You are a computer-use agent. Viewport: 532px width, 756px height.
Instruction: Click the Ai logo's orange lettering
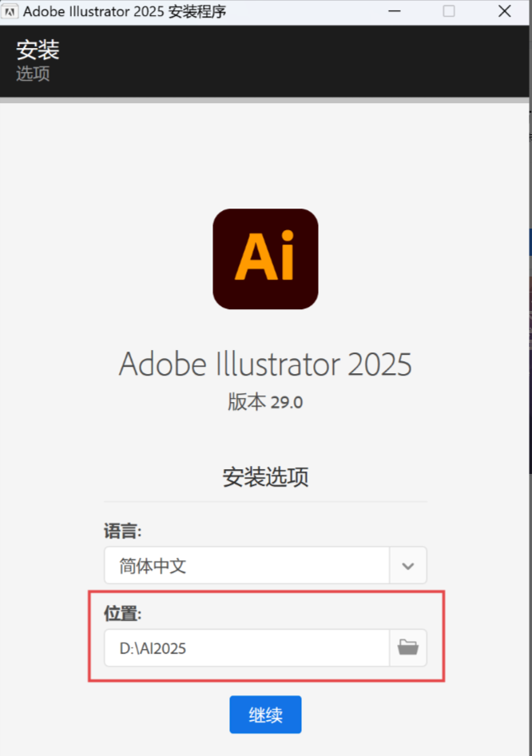265,258
